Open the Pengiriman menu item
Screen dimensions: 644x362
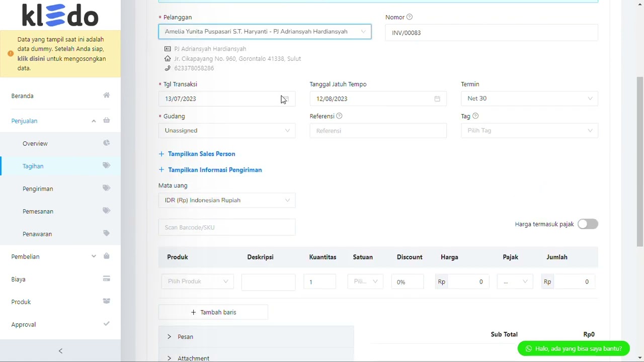point(38,189)
